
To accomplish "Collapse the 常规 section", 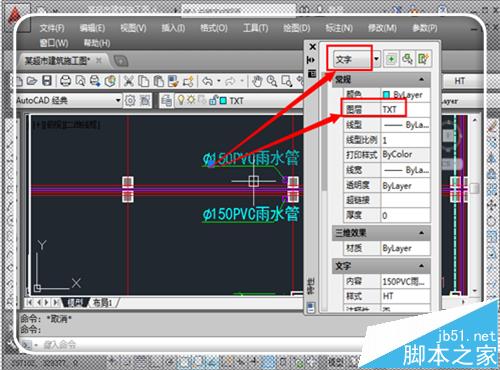I will pos(421,80).
